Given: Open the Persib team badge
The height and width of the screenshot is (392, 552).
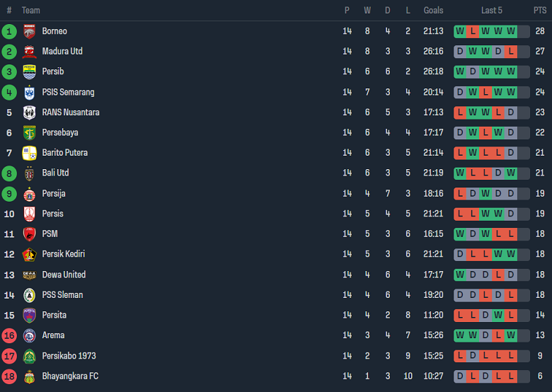Looking at the screenshot, I should click(29, 71).
